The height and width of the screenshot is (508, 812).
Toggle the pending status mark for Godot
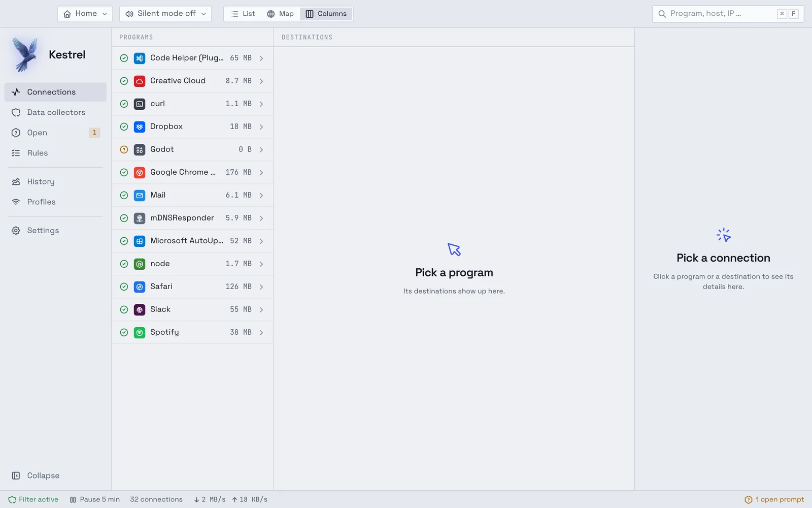[124, 150]
